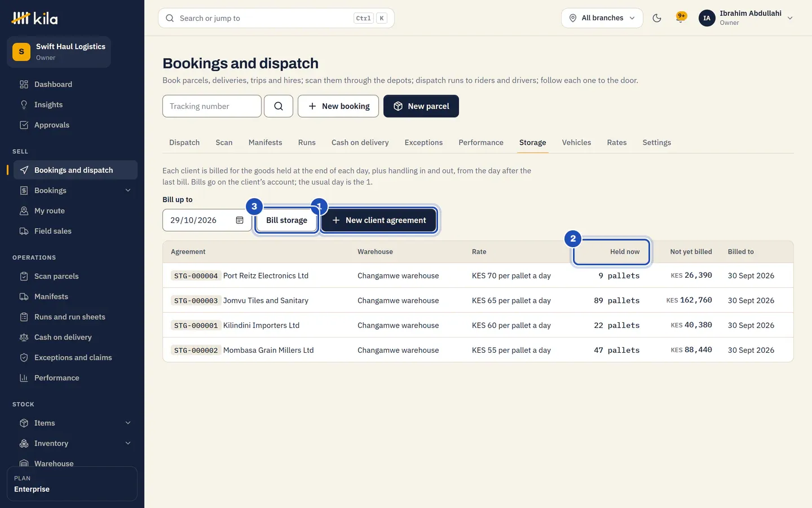Open notifications bell with 9+ badge
This screenshot has height=508, width=812.
click(x=681, y=17)
